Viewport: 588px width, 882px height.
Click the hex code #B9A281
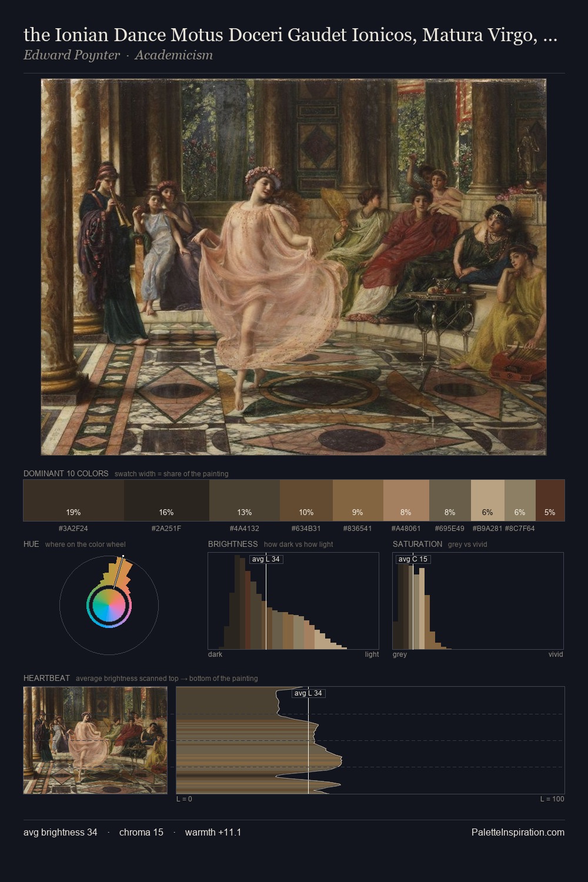[487, 529]
